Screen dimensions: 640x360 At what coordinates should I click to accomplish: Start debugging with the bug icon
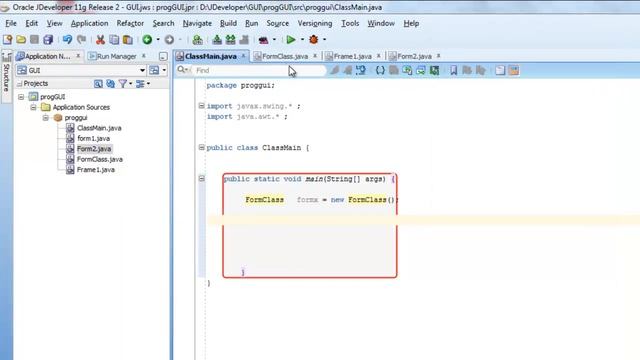click(x=313, y=40)
